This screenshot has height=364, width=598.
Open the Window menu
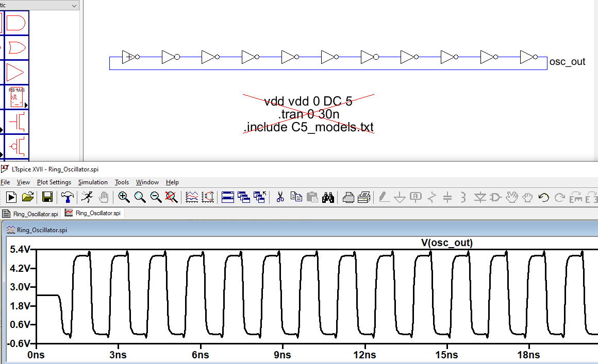tap(147, 182)
